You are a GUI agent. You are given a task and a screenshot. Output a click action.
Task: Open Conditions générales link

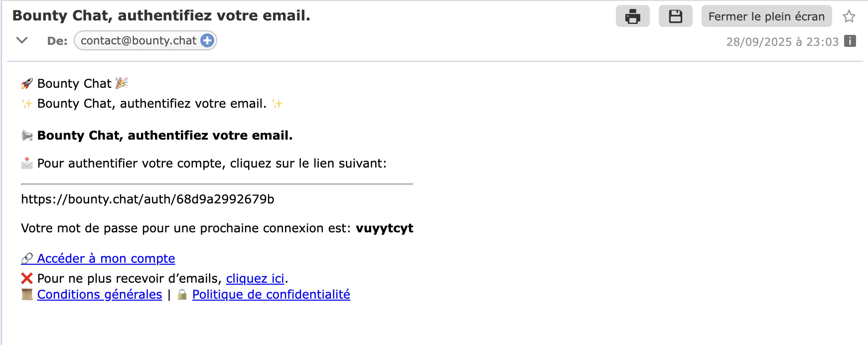100,294
